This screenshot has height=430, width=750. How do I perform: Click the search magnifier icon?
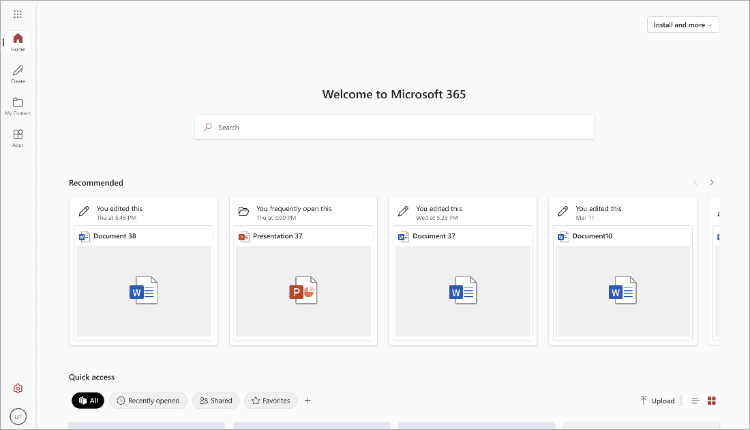coord(208,127)
